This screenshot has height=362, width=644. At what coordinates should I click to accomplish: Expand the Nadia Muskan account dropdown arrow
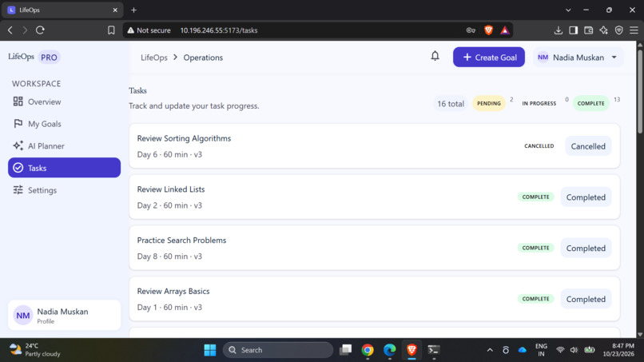[x=614, y=57]
